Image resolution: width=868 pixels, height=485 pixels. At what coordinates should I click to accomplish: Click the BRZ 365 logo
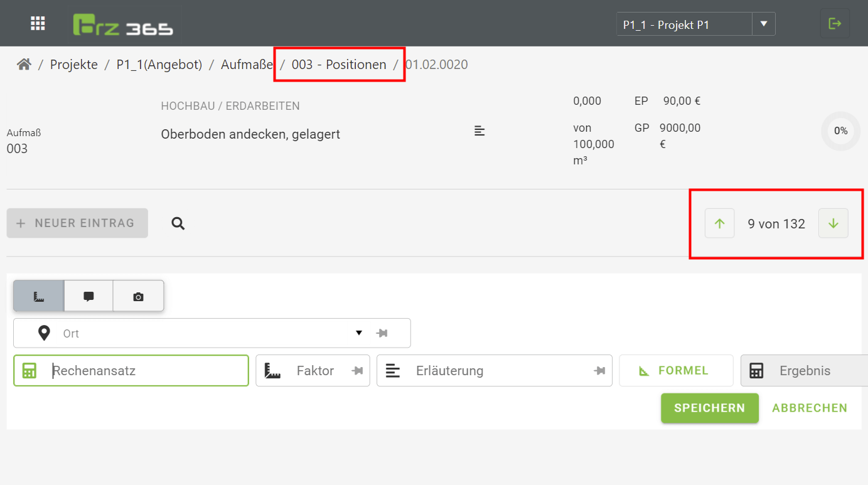[x=123, y=24]
